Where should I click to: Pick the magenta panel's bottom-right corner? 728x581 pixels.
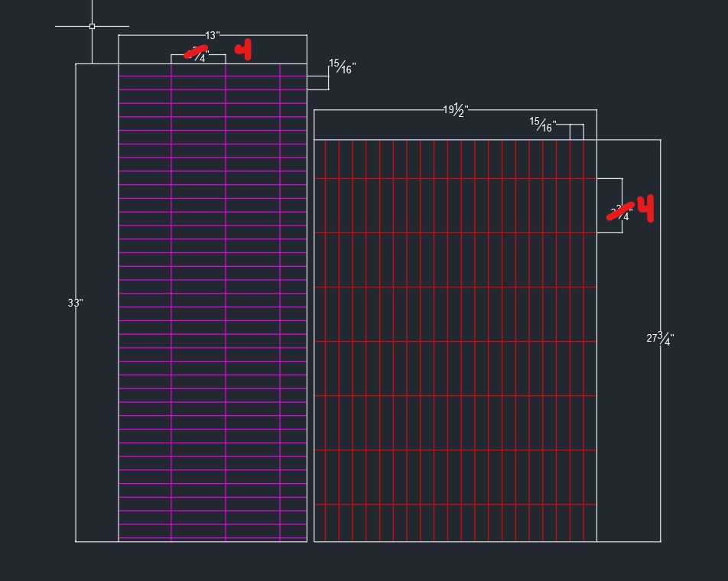pos(307,541)
